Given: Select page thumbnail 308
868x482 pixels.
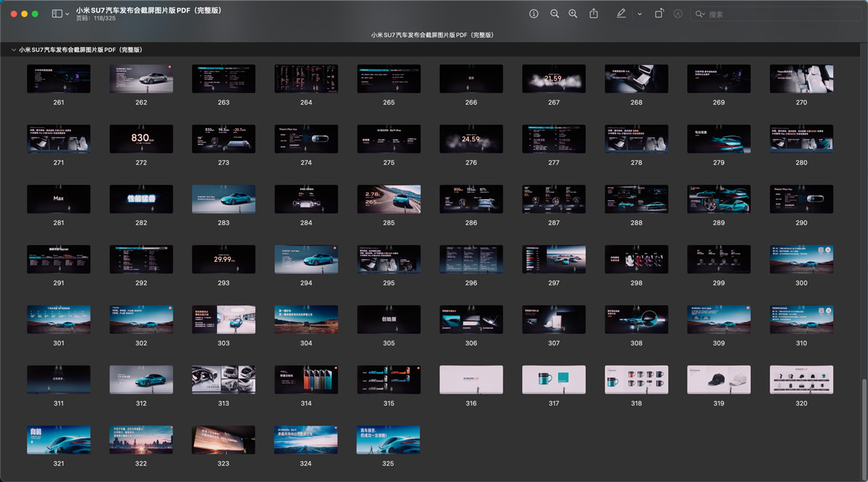Looking at the screenshot, I should (636, 319).
